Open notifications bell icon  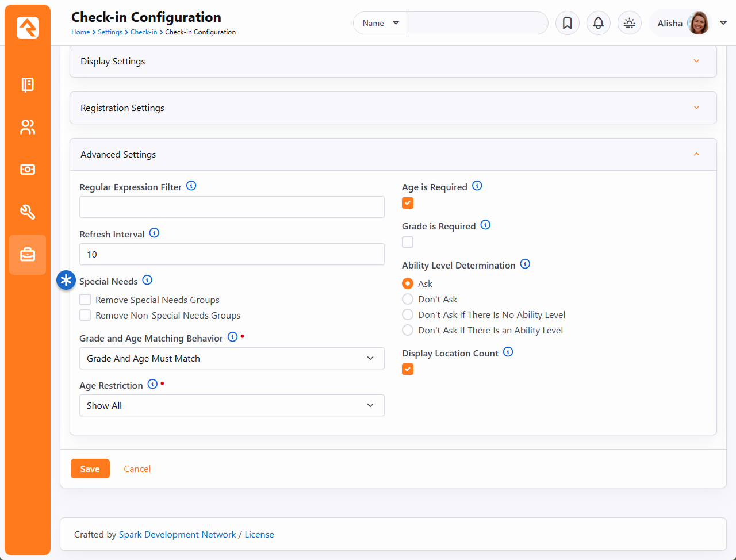pos(598,23)
